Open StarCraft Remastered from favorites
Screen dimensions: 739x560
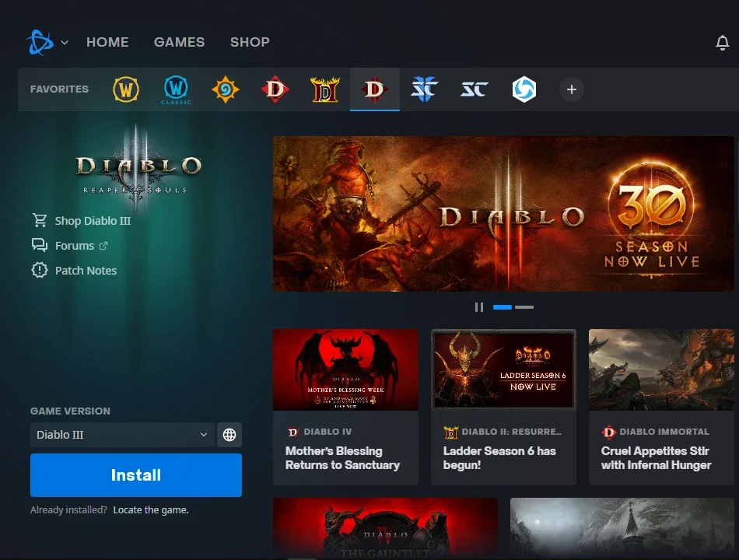475,89
